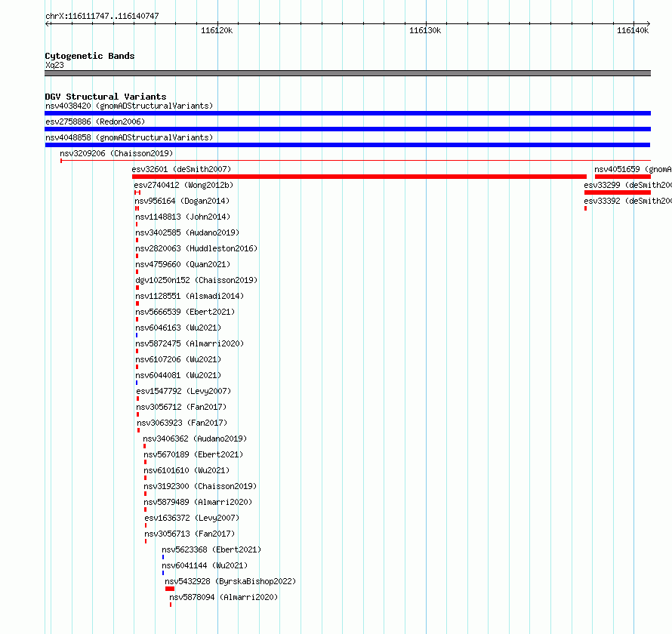
Task: Click the DGV Structural Variants track title
Action: [106, 97]
